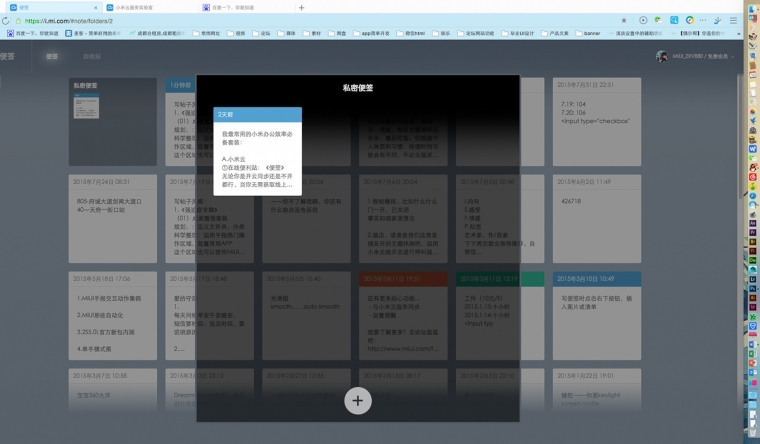Open the browser hamburger menu

point(733,20)
